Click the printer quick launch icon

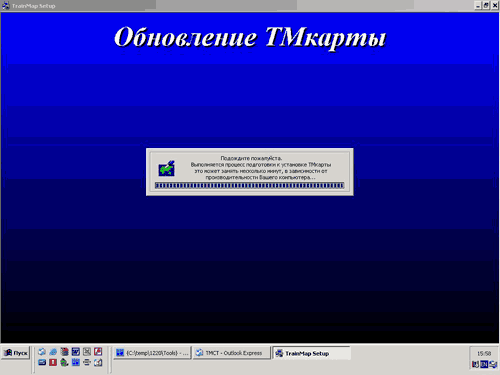pos(87,362)
